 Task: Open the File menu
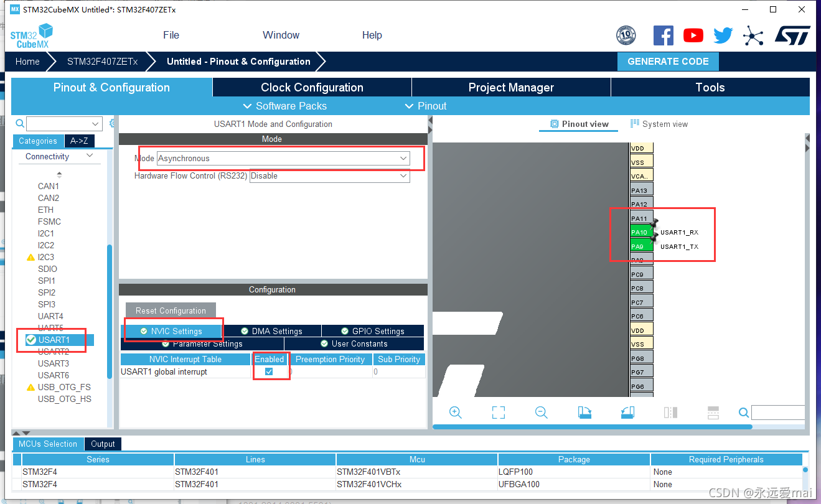click(171, 35)
